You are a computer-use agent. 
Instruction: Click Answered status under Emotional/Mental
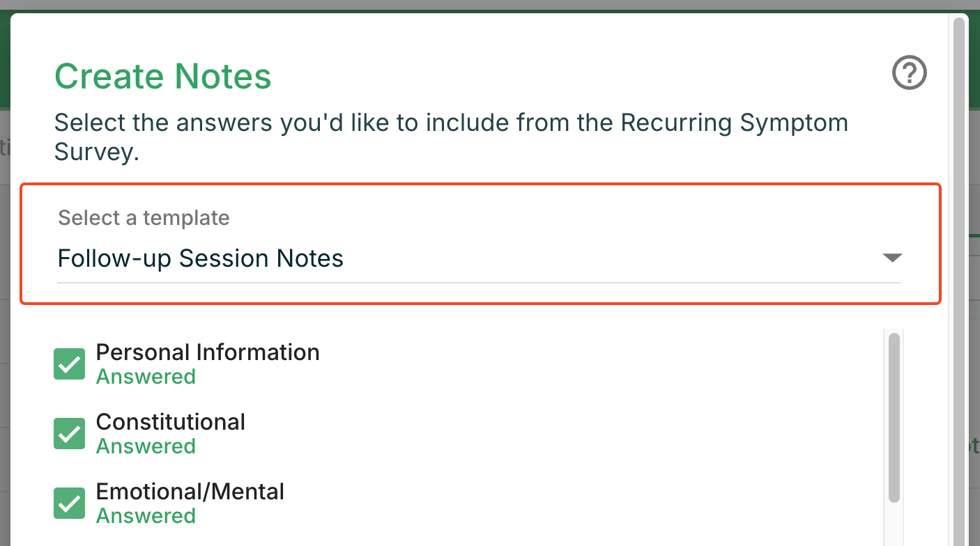146,516
